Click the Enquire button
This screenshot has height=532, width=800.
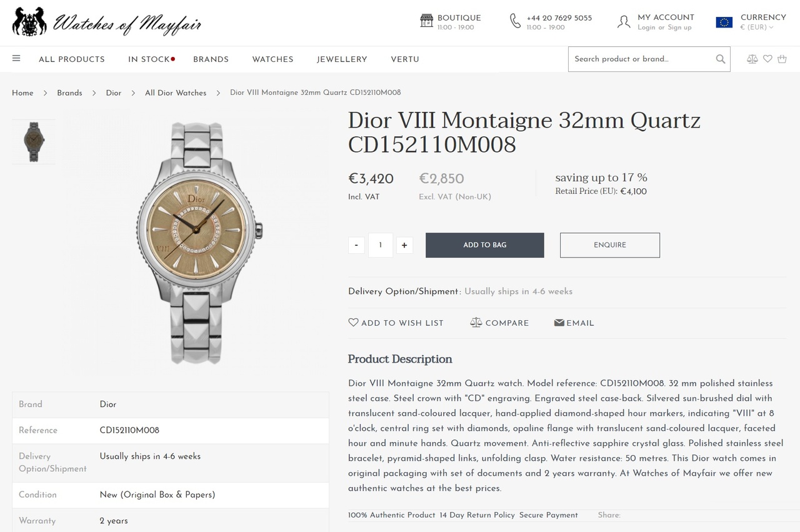(609, 245)
